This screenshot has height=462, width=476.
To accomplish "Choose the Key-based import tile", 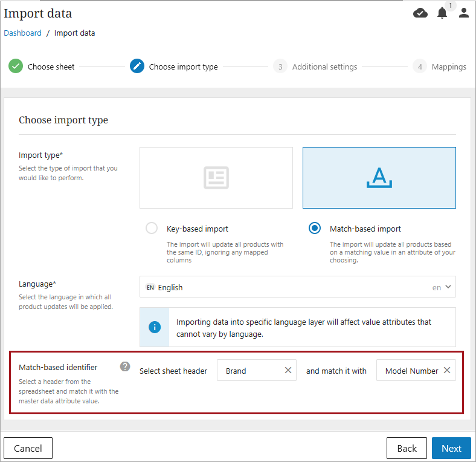I will click(x=216, y=178).
